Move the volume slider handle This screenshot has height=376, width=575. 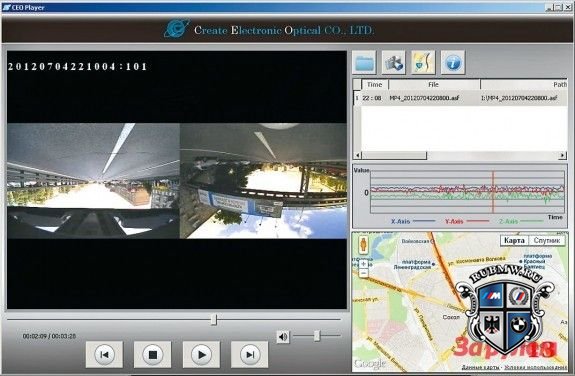(x=317, y=335)
